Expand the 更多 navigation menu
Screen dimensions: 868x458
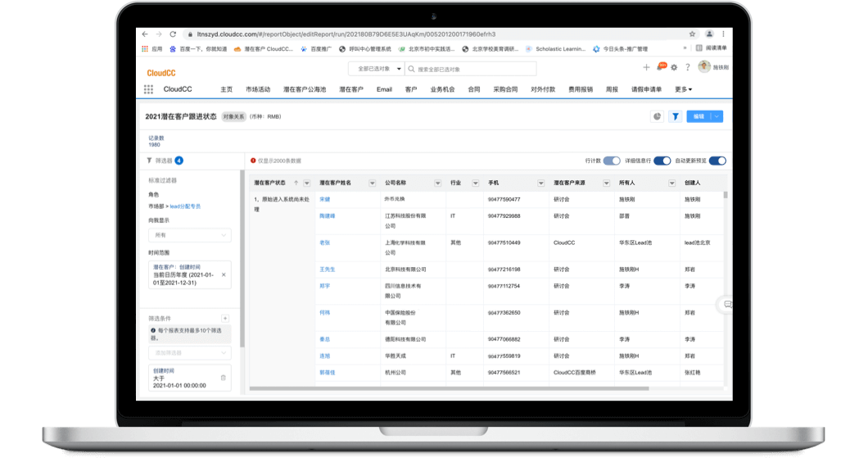(683, 89)
